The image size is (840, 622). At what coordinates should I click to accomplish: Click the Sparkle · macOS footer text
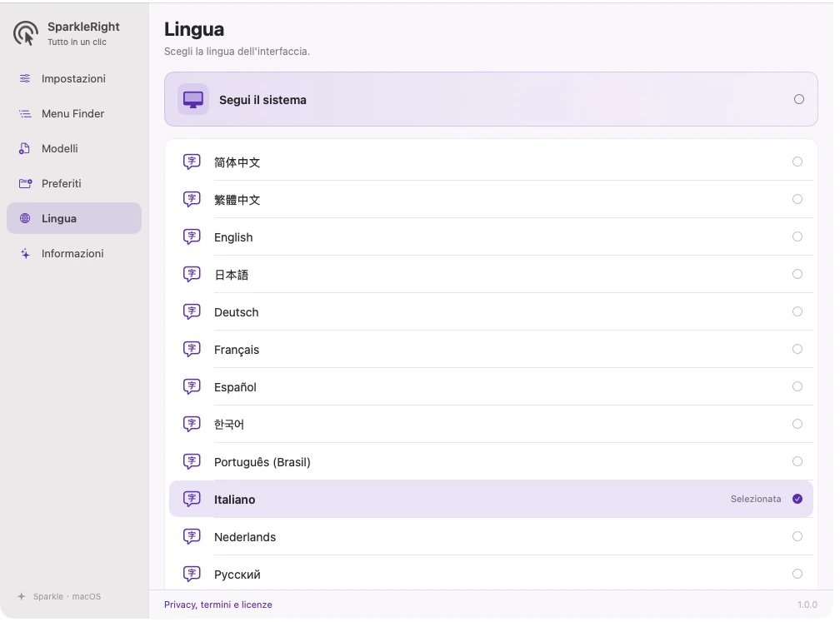[67, 596]
